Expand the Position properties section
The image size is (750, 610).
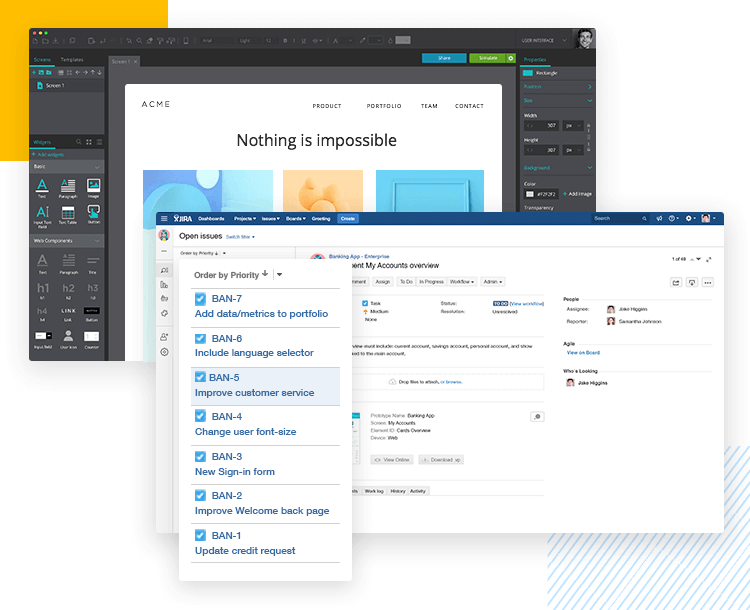click(x=589, y=87)
